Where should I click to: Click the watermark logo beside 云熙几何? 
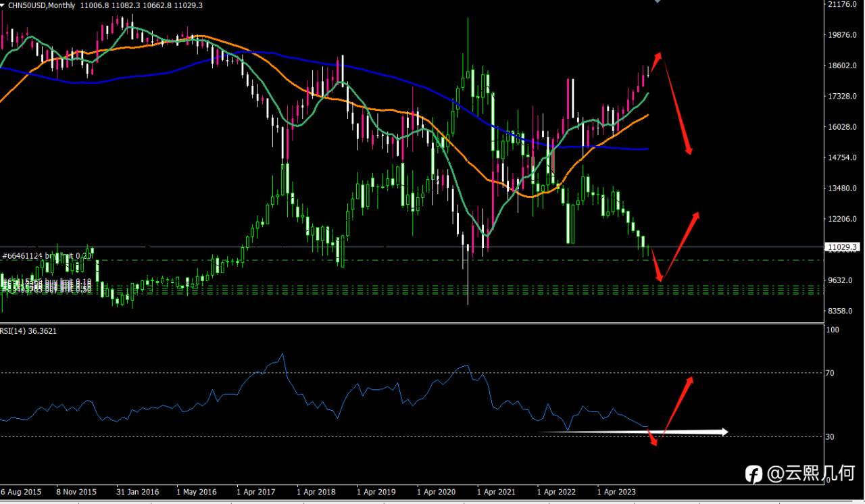coord(753,474)
